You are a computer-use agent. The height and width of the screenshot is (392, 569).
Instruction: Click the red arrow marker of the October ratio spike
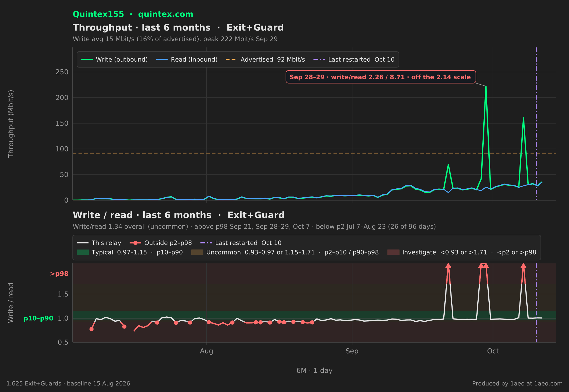coord(523,266)
